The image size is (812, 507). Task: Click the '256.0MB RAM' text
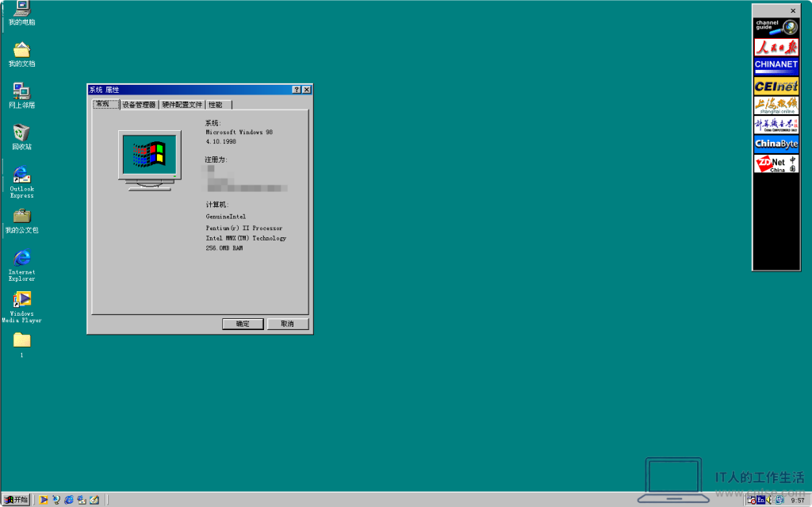(224, 248)
